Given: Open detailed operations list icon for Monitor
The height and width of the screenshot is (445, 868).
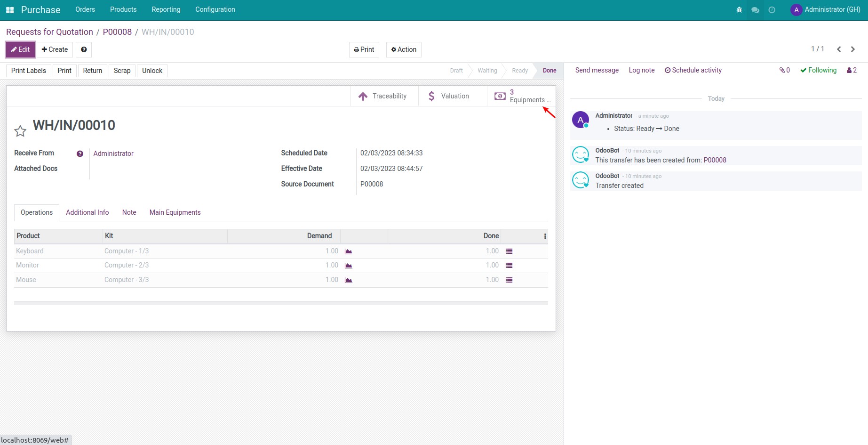Looking at the screenshot, I should click(509, 266).
